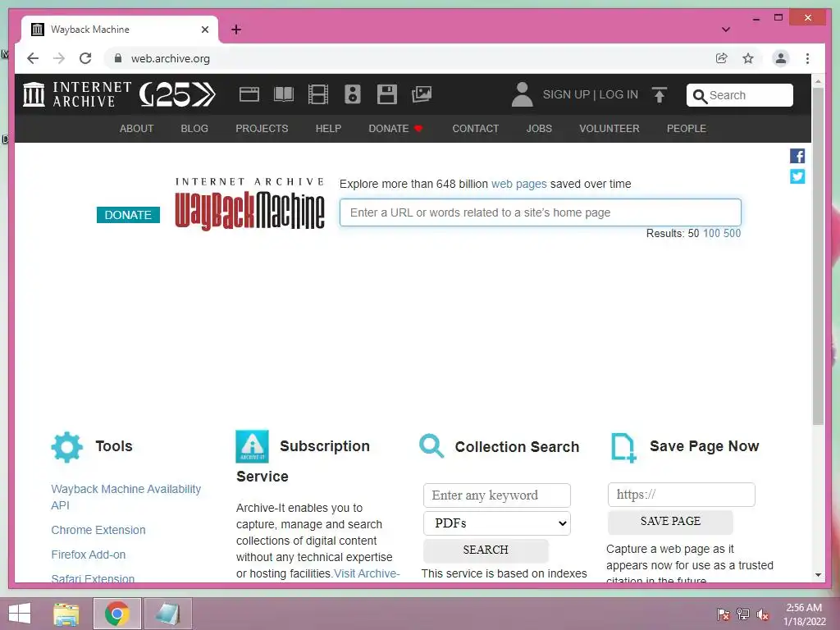Follow the 'web pages' link
This screenshot has height=630, width=840.
518,185
